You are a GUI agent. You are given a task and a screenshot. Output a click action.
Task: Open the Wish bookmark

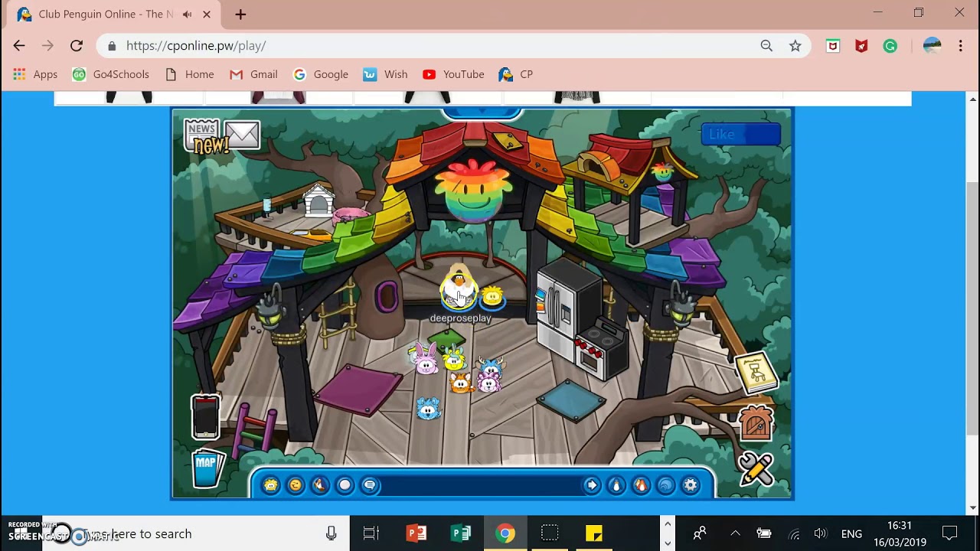[385, 74]
